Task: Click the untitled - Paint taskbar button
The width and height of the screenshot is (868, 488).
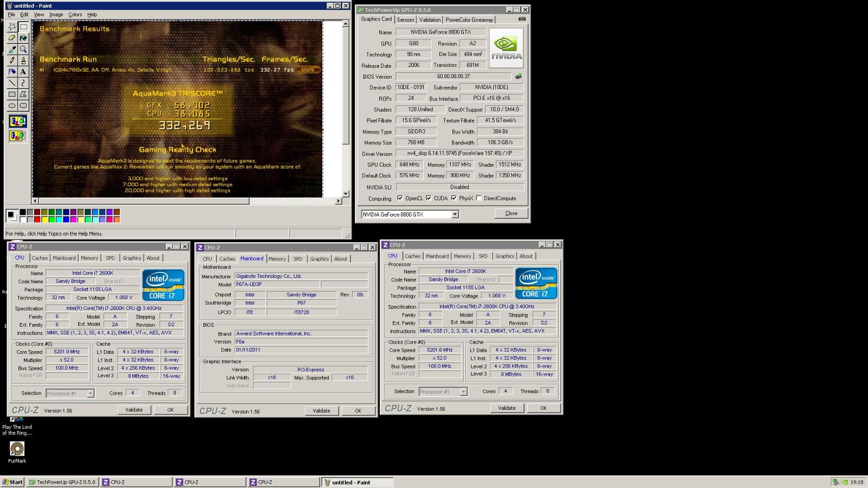Action: coord(358,482)
